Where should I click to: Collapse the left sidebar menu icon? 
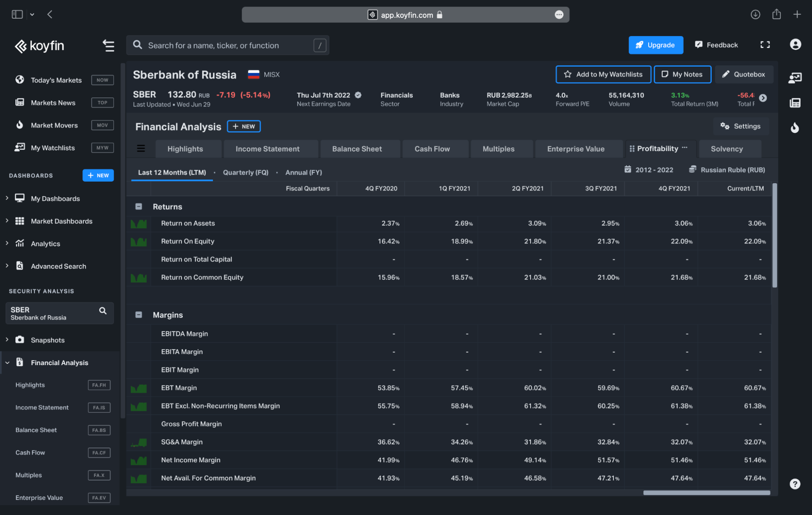click(x=108, y=45)
